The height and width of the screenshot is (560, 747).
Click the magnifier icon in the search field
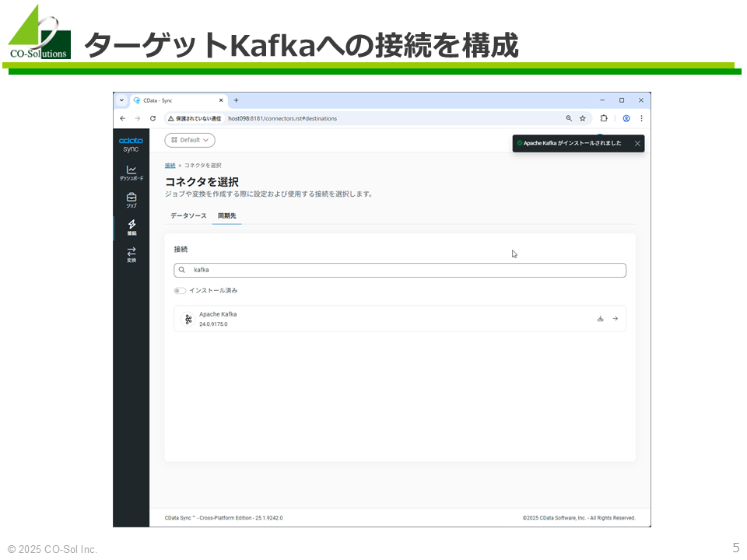pyautogui.click(x=182, y=270)
